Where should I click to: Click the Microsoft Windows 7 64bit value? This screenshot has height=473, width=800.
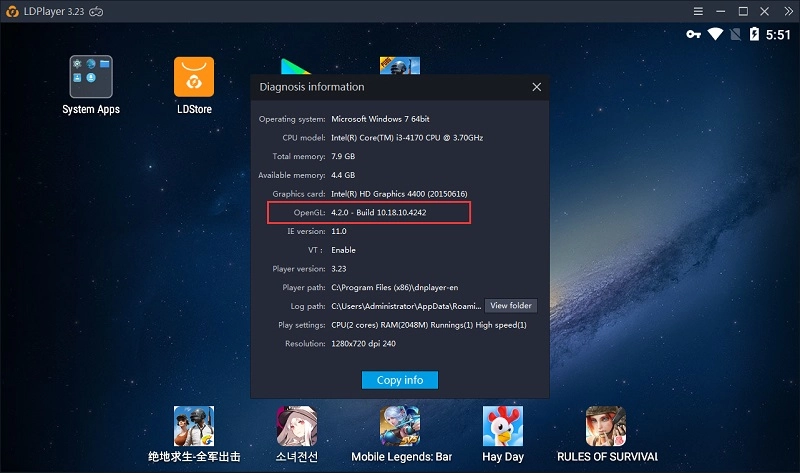(x=380, y=119)
